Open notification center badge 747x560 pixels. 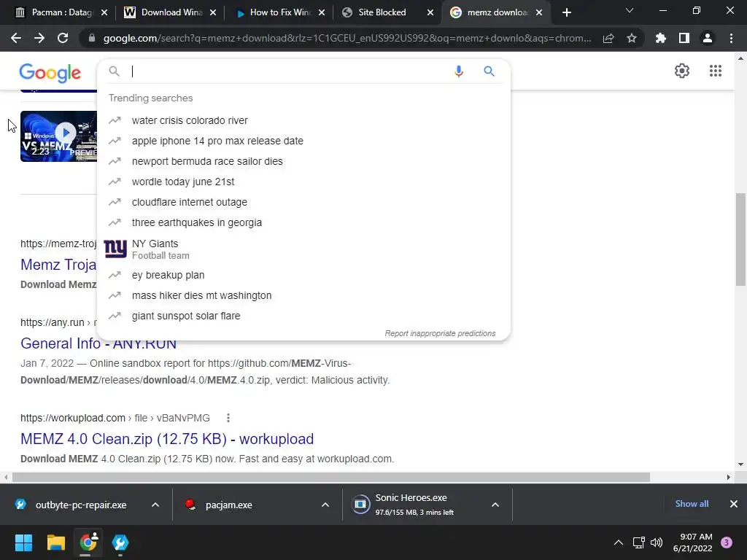tap(727, 542)
